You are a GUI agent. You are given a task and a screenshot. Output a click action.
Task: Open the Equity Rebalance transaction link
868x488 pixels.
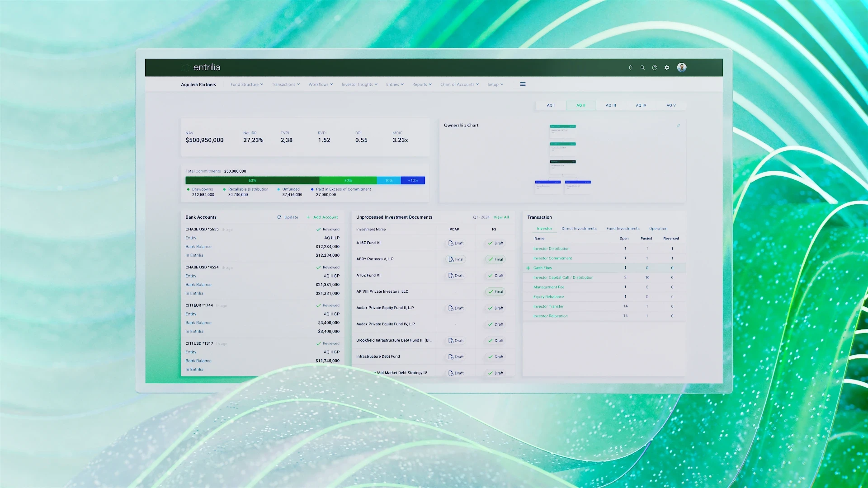point(548,297)
